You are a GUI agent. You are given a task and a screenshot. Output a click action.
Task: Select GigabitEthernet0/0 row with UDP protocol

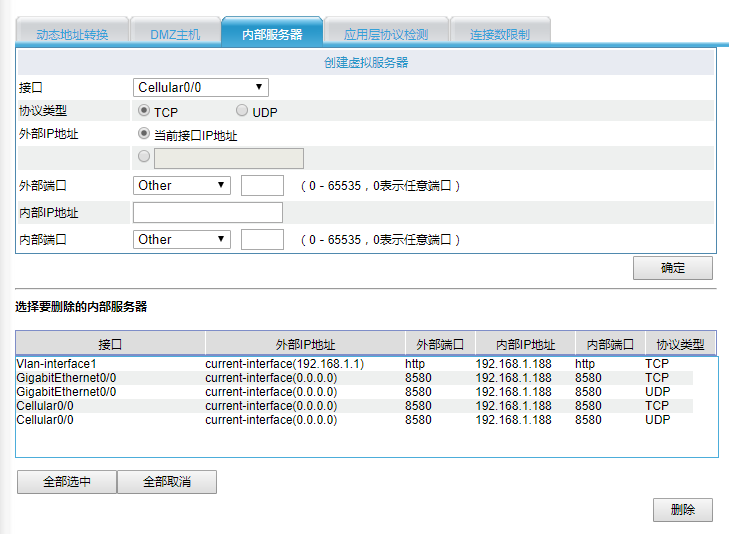click(x=354, y=392)
